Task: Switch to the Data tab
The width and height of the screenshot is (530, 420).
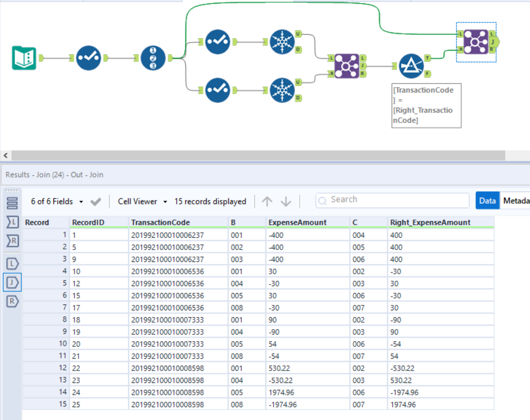Action: pos(487,201)
